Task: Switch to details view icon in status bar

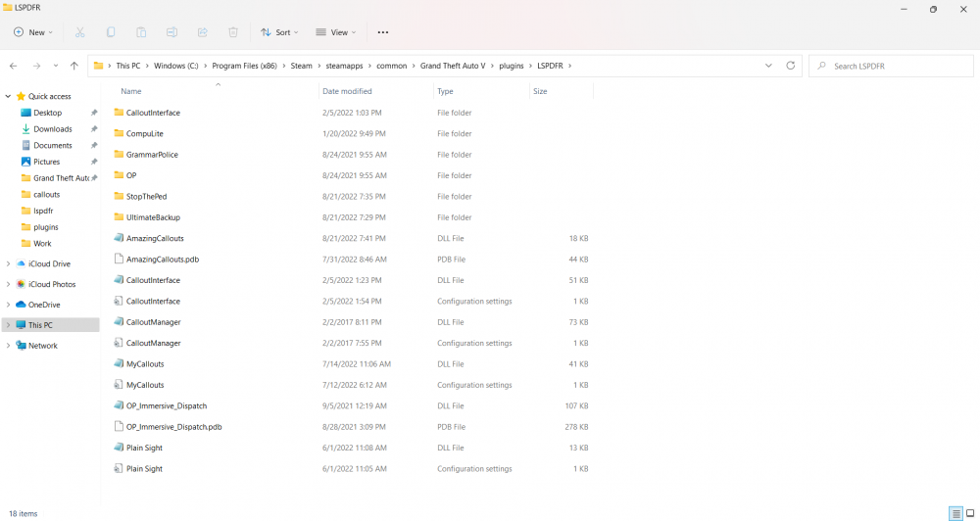Action: click(955, 513)
